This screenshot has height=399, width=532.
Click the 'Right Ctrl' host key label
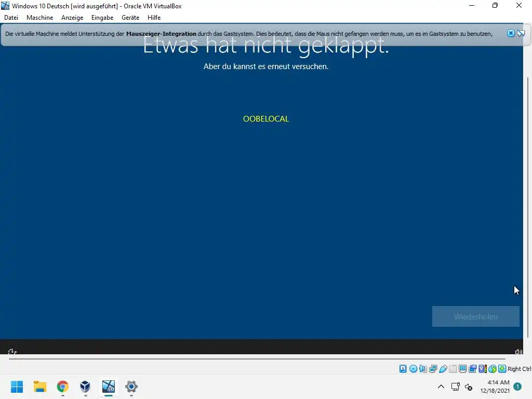click(519, 369)
